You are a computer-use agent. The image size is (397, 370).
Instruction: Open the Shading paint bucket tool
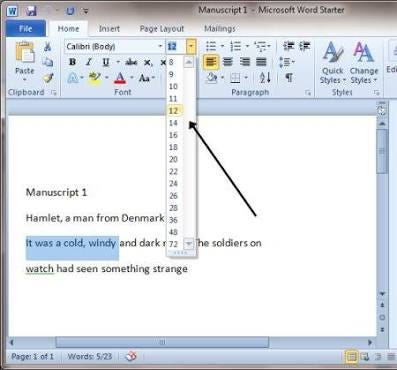pyautogui.click(x=211, y=78)
